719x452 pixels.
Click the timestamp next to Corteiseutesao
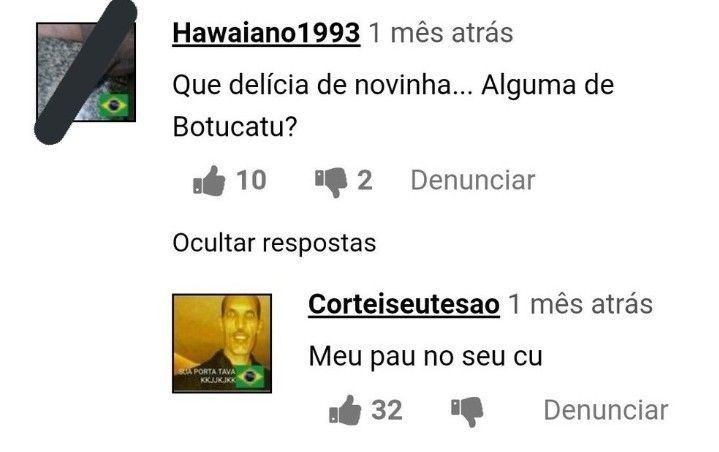coord(581,304)
